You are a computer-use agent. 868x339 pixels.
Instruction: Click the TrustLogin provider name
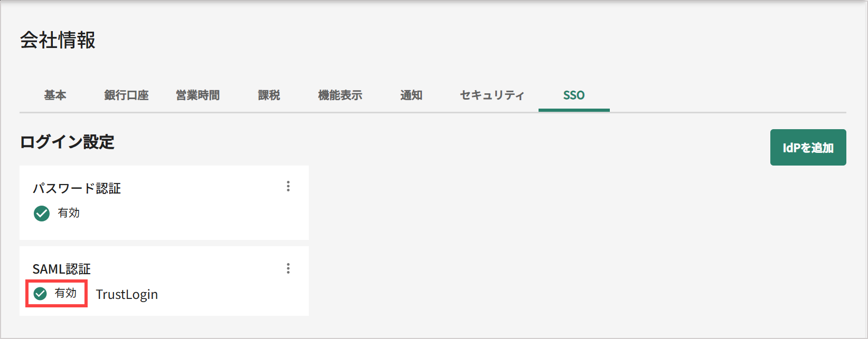pyautogui.click(x=127, y=294)
